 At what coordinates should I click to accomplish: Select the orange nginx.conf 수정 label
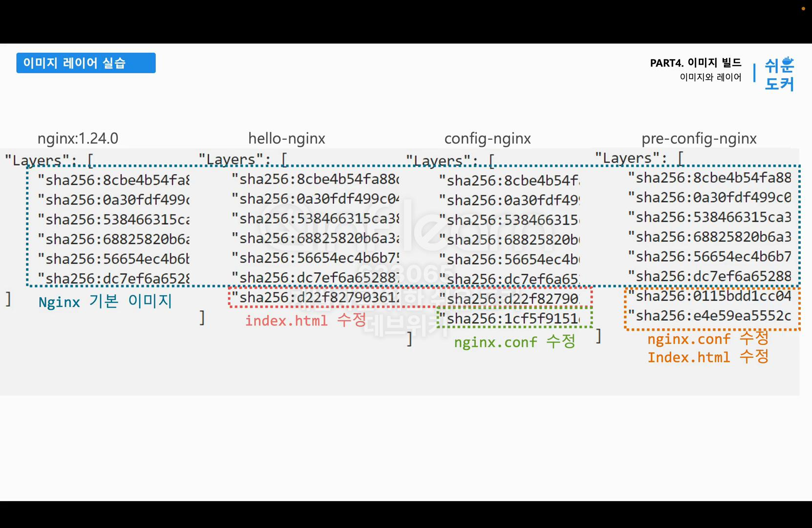(x=708, y=338)
